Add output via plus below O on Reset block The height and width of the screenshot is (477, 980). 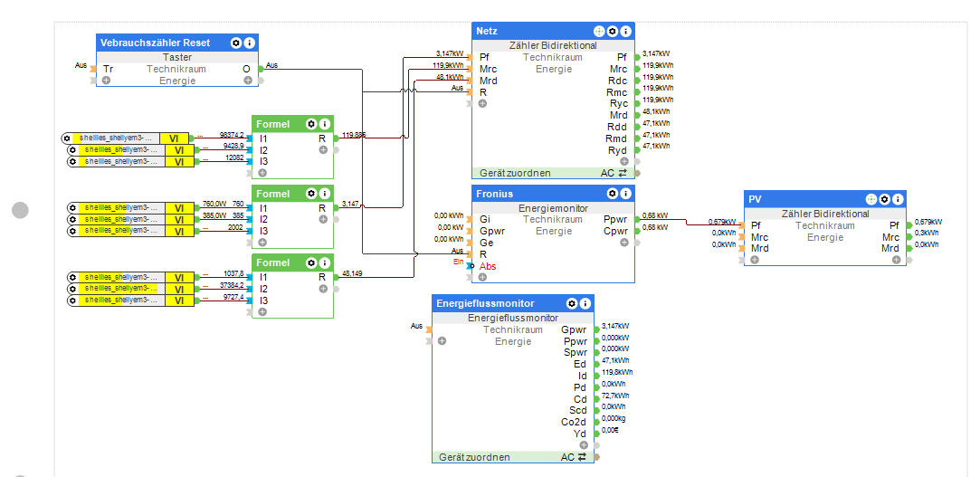[x=248, y=81]
